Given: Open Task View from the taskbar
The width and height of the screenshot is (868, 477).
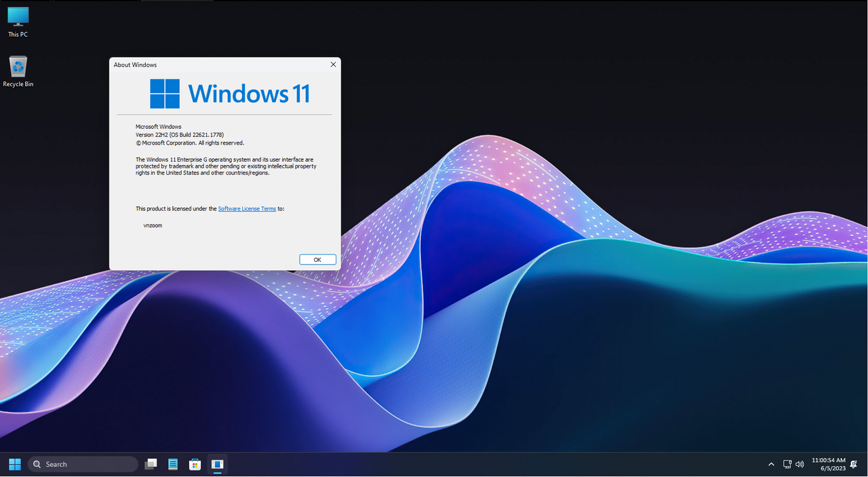Looking at the screenshot, I should [x=151, y=464].
